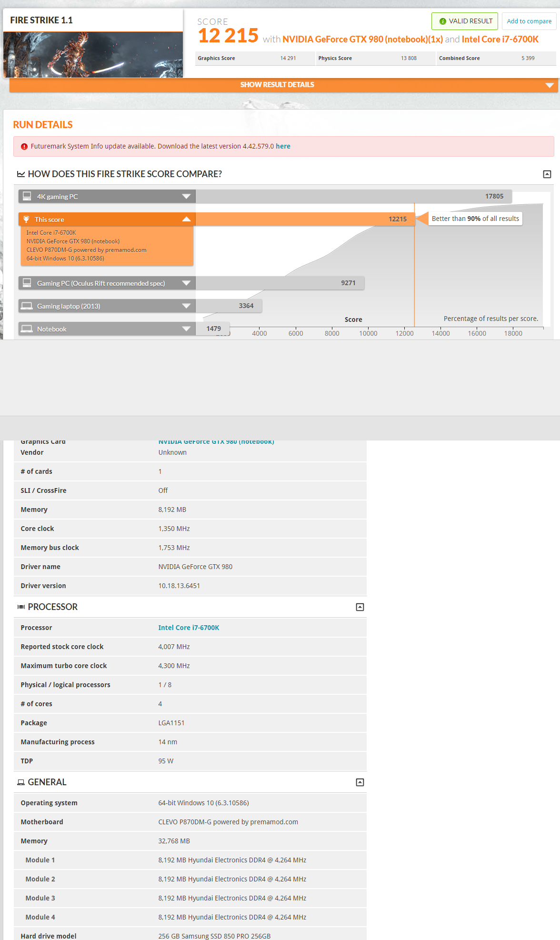This screenshot has width=560, height=940.
Task: Click the SLI / CrossFire value Off
Action: 163,490
